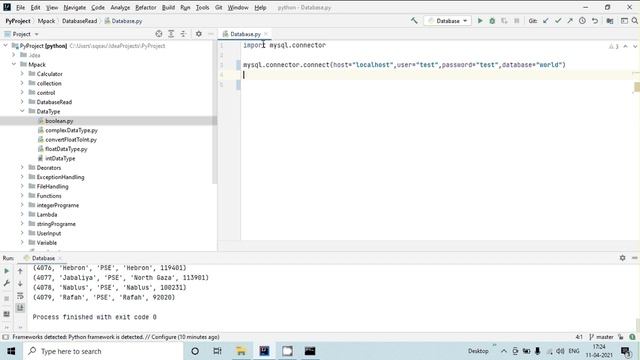Click the cursor position 4:1 indicator
Screen dimensions: 640x360
pyautogui.click(x=579, y=337)
